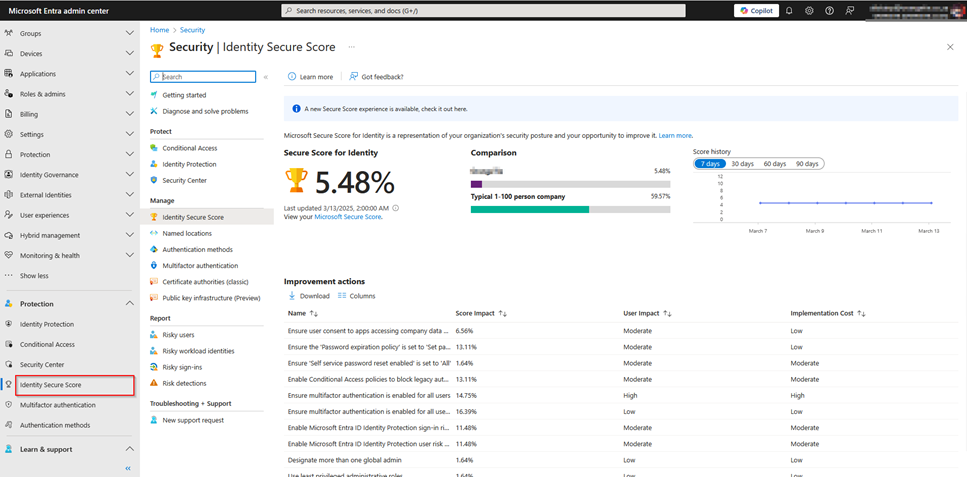This screenshot has width=967, height=477.
Task: Open Getting started rocket icon item
Action: click(154, 95)
